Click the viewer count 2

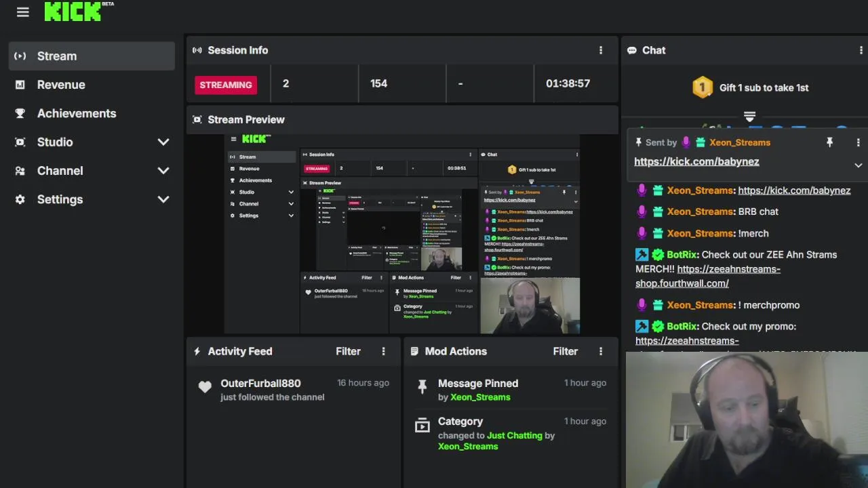[x=285, y=83]
